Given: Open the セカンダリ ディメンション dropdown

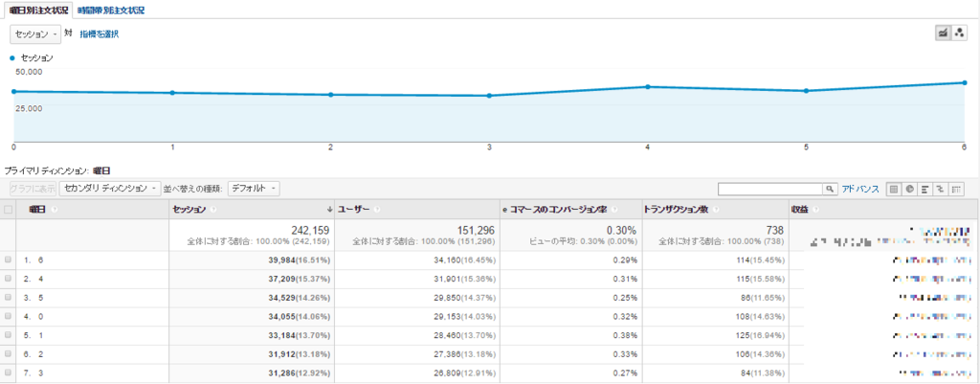Looking at the screenshot, I should click(x=110, y=189).
